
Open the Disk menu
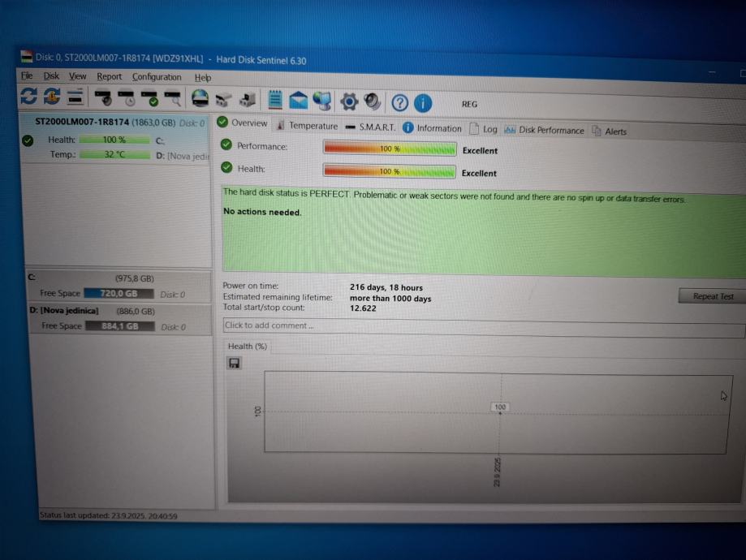[x=51, y=75]
